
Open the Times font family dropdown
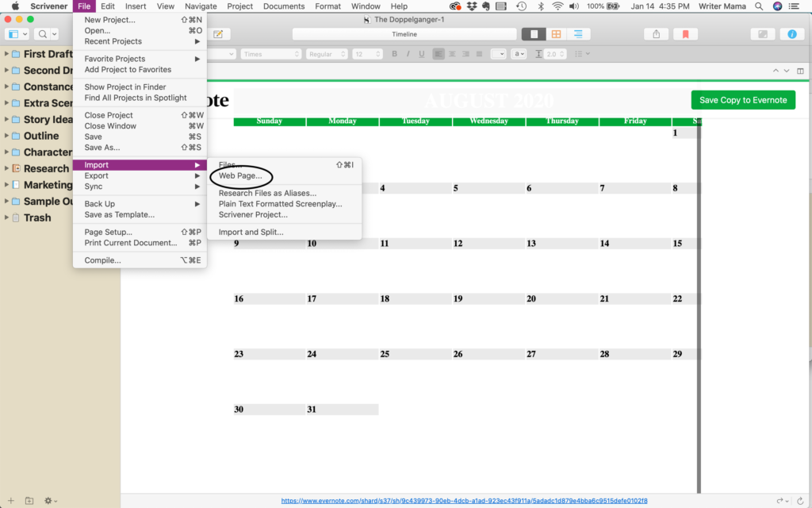click(271, 54)
